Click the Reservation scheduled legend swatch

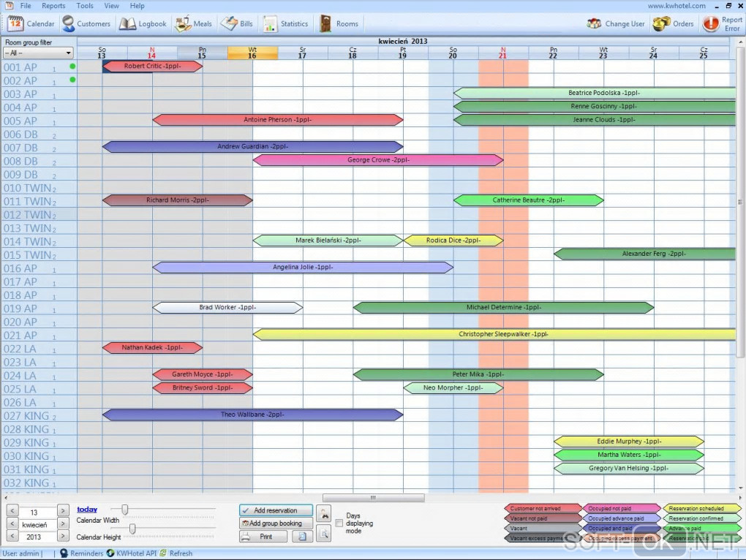pyautogui.click(x=702, y=508)
